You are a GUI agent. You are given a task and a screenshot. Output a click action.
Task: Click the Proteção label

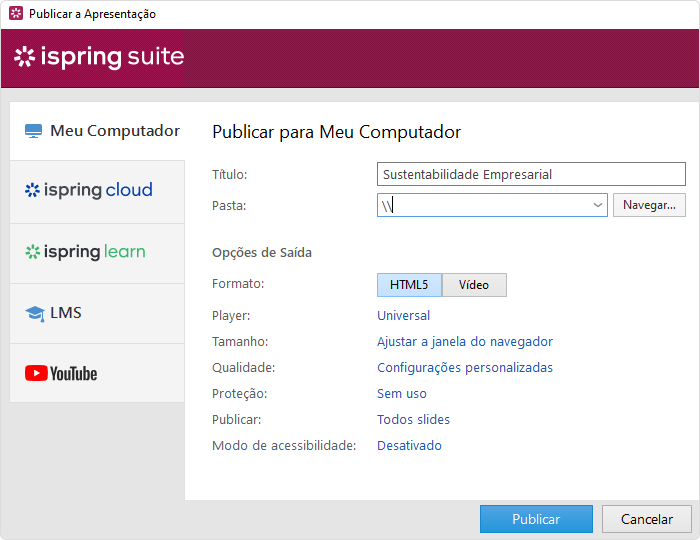pos(239,394)
